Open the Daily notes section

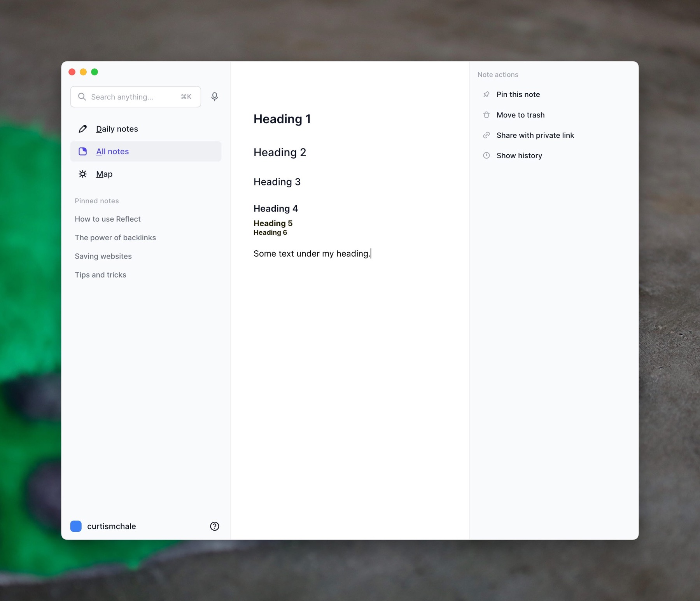click(117, 129)
